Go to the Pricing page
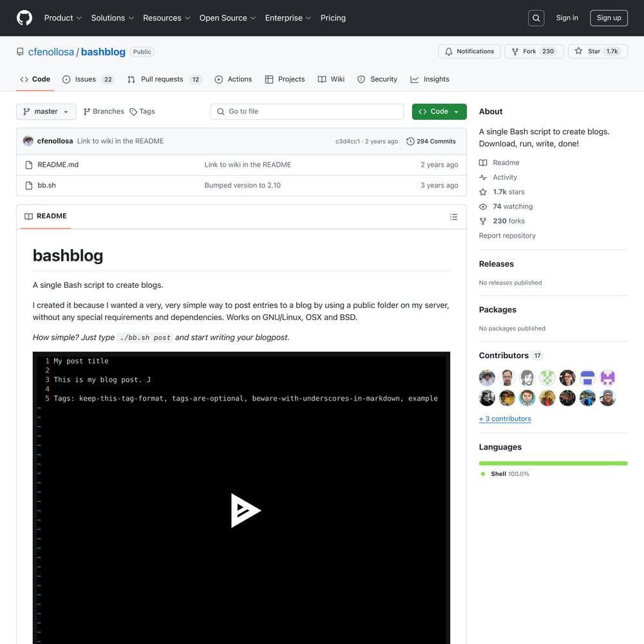The image size is (644, 644). (333, 18)
